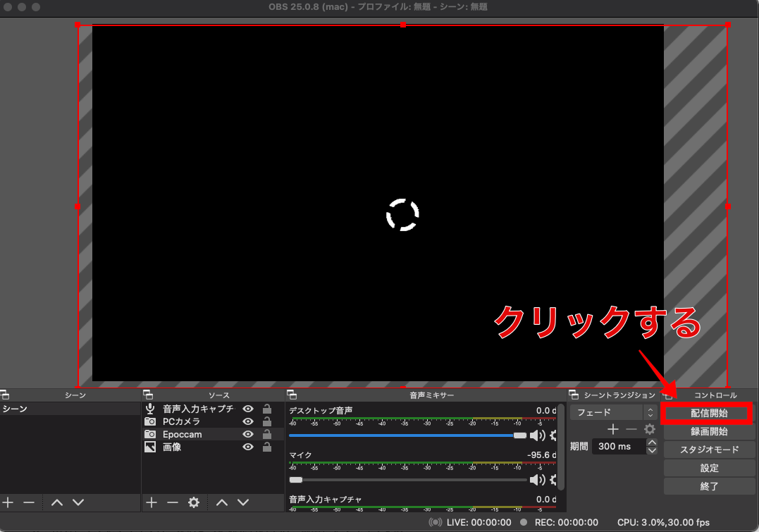
Task: Increase the 期間 duration with up stepper
Action: coord(652,442)
